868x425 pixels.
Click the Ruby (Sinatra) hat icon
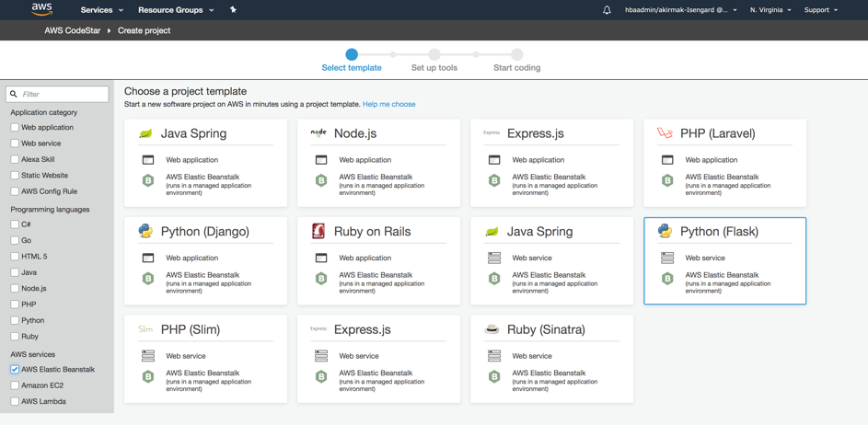click(x=492, y=330)
